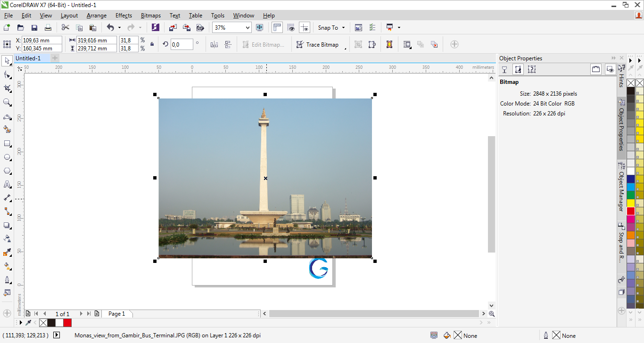Open the Layout menu
This screenshot has height=343, width=644.
coord(69,16)
